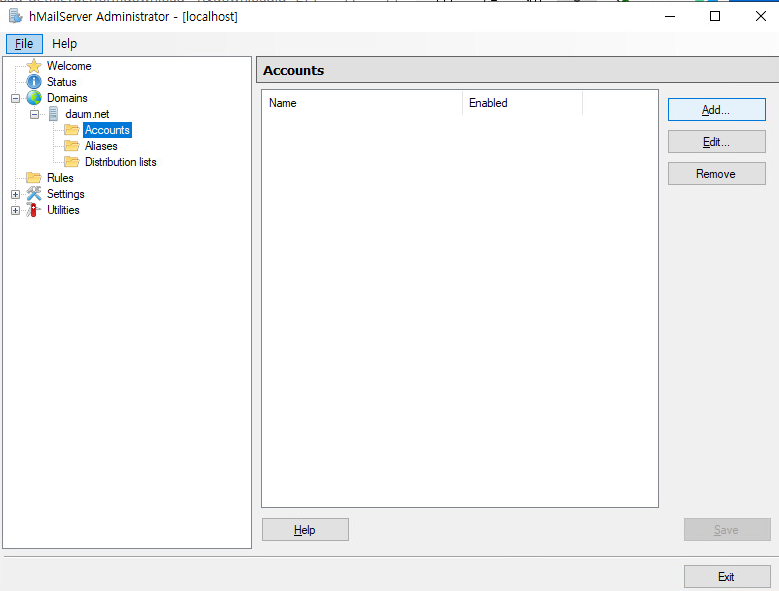Image resolution: width=779 pixels, height=591 pixels.
Task: Sort accounts by Name column header
Action: click(x=362, y=103)
